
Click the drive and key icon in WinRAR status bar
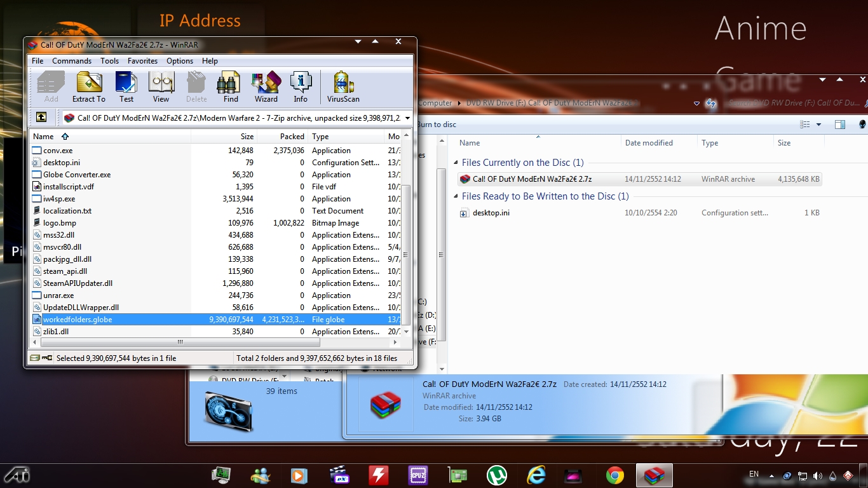tap(41, 358)
